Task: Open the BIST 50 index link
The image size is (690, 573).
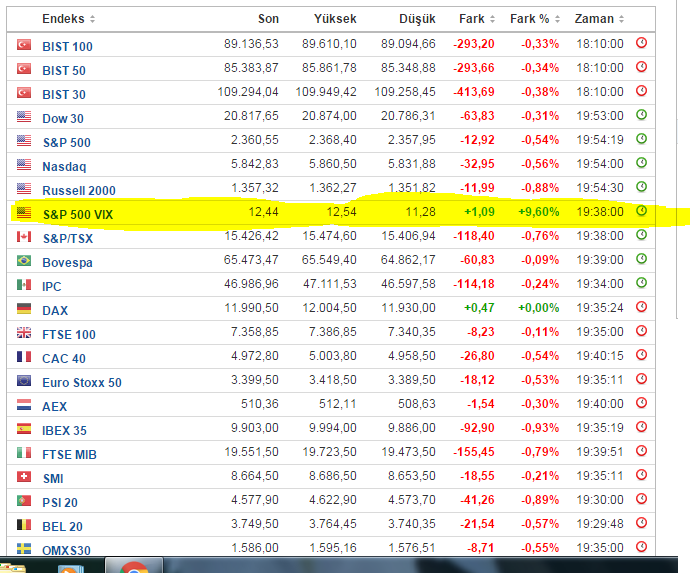Action: point(64,70)
